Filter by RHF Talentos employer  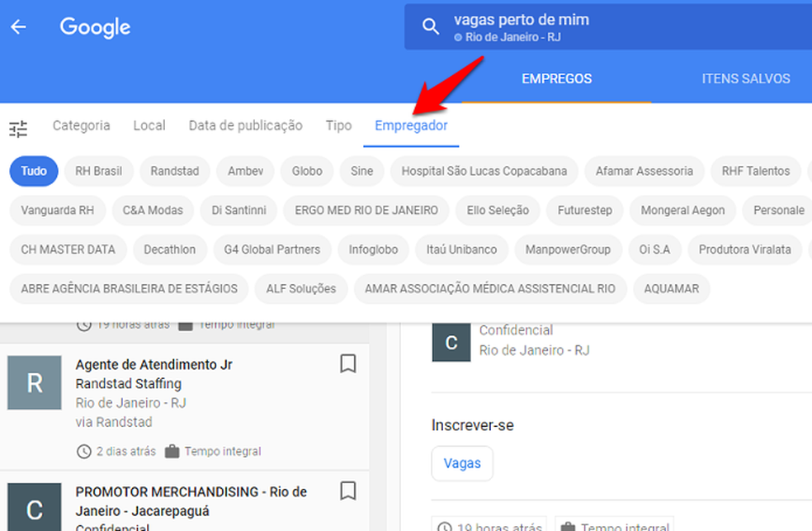coord(756,171)
